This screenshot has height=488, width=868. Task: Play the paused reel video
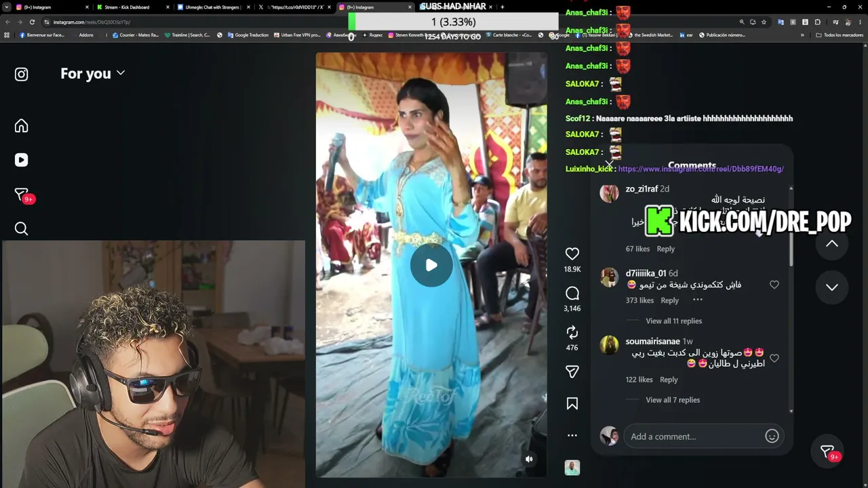click(x=431, y=265)
